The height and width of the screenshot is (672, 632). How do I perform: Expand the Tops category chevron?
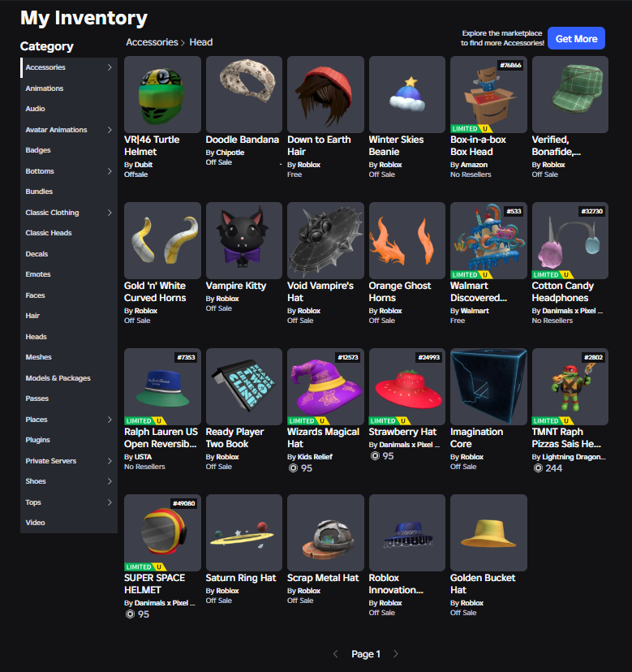[110, 502]
